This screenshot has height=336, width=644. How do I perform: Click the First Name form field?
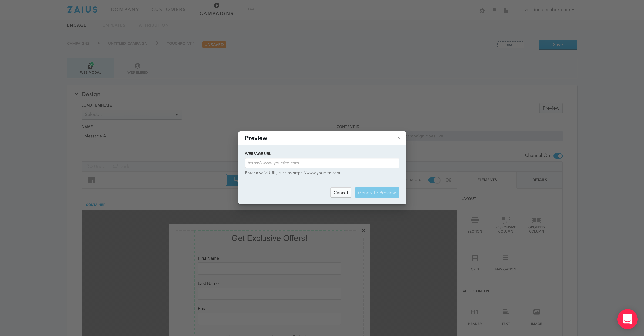tap(269, 268)
